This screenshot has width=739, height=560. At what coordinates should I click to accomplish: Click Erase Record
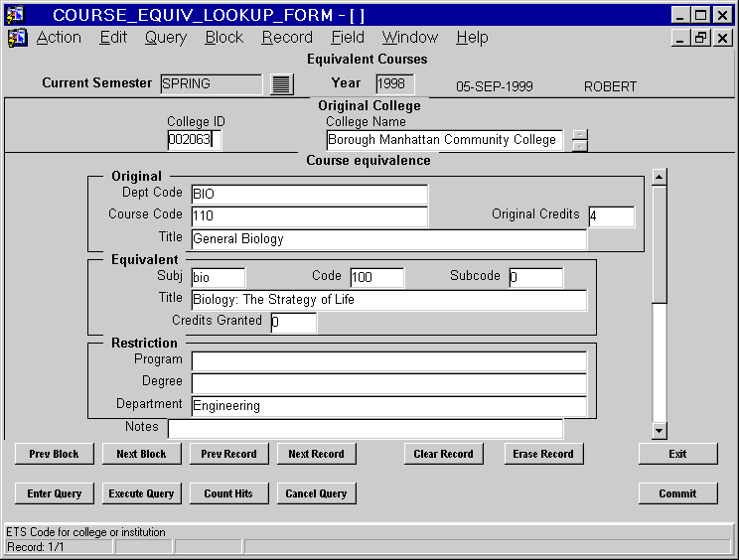click(543, 454)
